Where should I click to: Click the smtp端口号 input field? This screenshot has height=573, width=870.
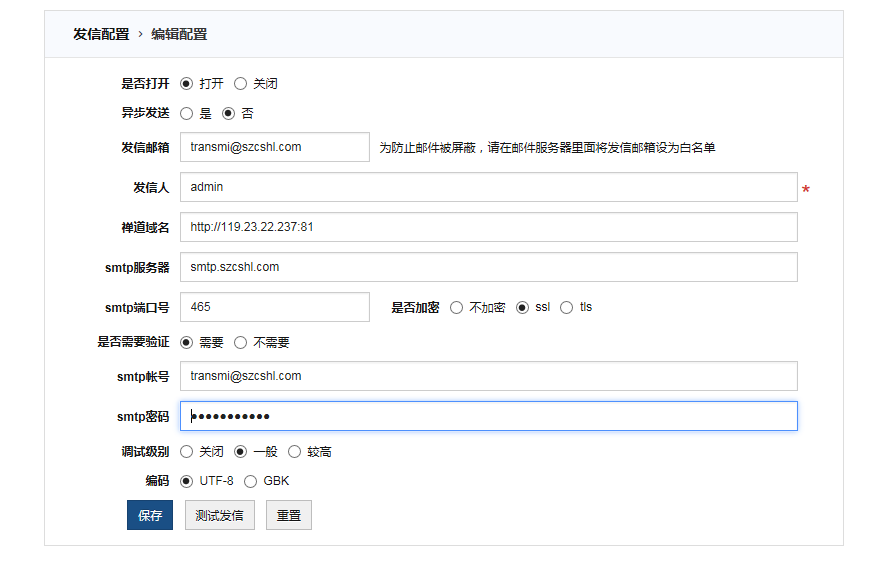click(275, 307)
